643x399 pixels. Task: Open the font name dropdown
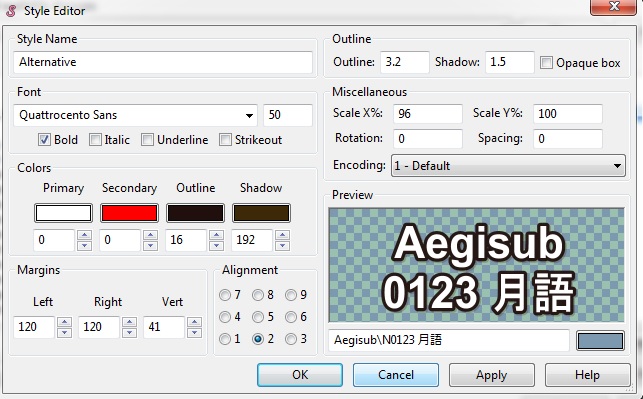pyautogui.click(x=249, y=115)
